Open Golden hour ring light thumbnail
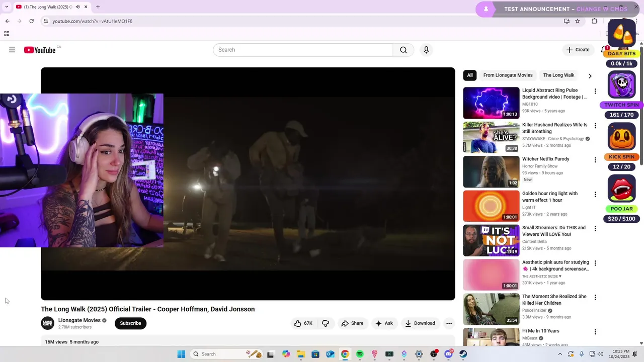 click(491, 206)
